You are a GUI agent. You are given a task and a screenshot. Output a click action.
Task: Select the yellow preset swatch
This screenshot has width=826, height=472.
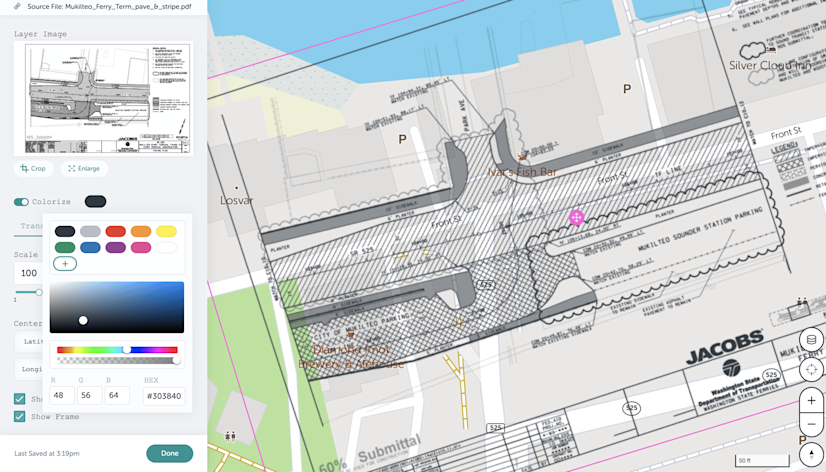coord(166,231)
